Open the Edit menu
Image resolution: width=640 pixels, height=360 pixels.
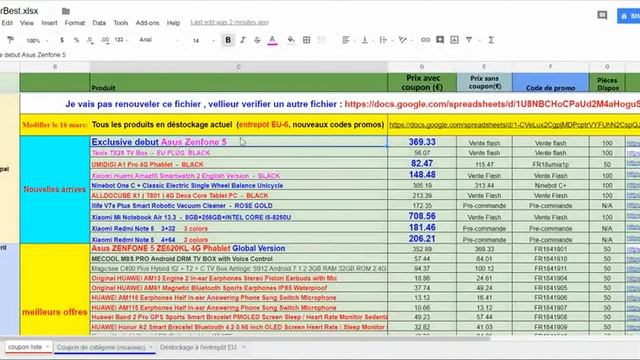[x=7, y=23]
